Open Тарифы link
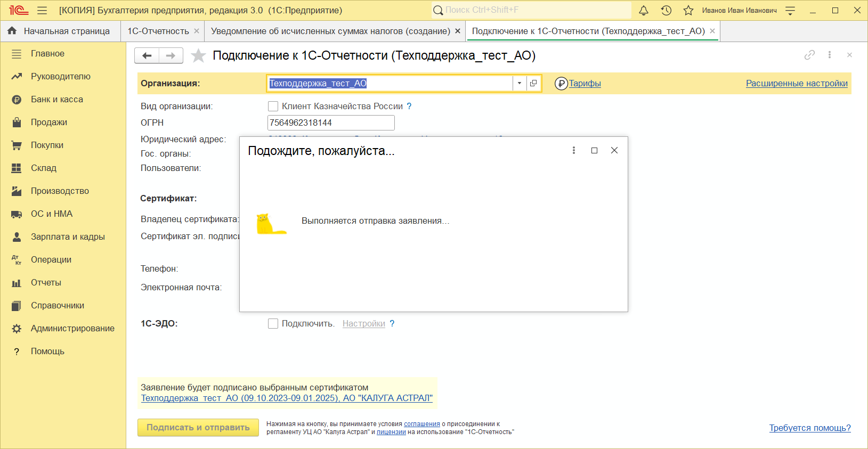Viewport: 868px width, 449px height. click(x=585, y=84)
